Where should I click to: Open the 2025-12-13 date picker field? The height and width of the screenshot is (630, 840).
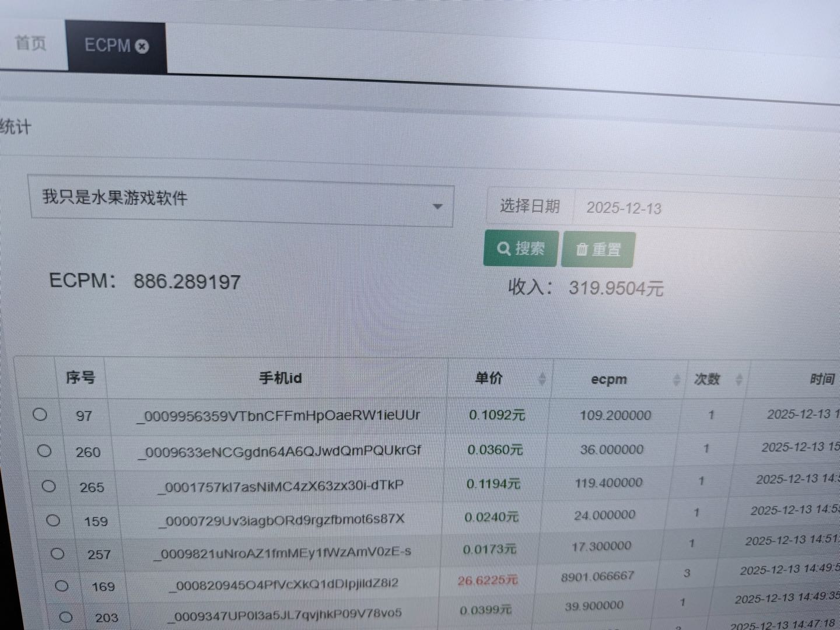tap(624, 208)
